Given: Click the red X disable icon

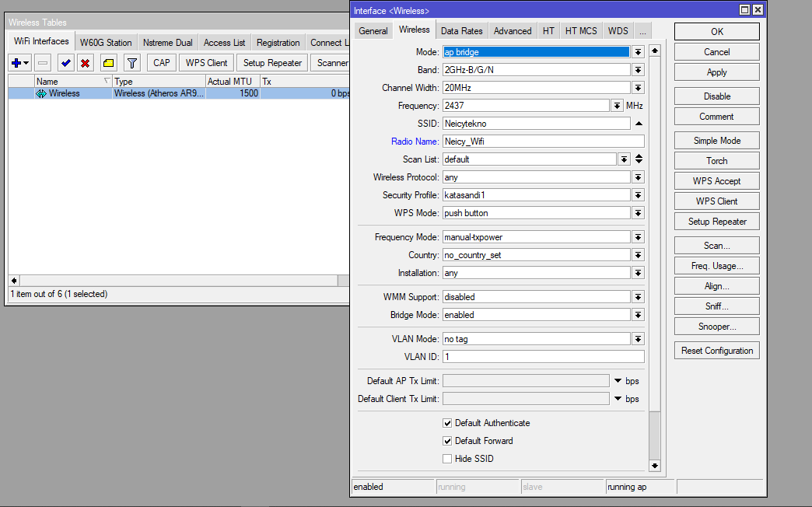Looking at the screenshot, I should pyautogui.click(x=86, y=63).
